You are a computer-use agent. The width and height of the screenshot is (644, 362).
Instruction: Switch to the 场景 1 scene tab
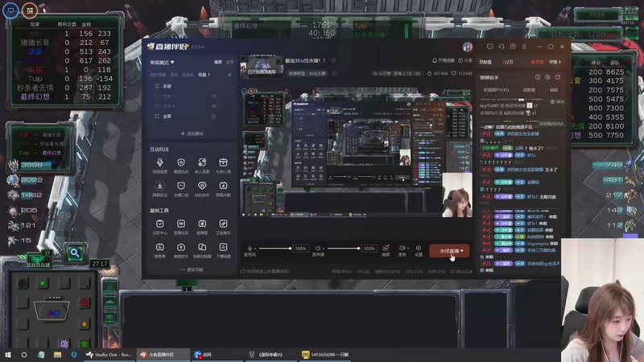tap(204, 75)
